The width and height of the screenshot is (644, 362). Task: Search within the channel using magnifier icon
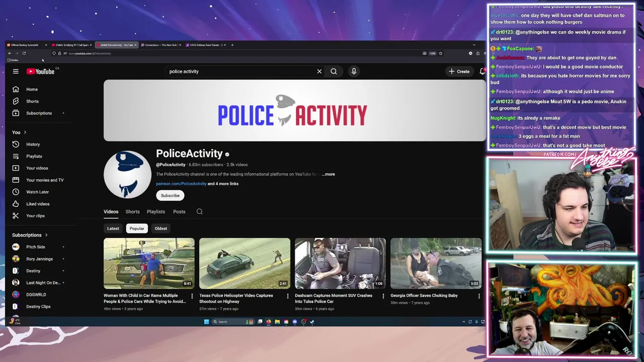tap(200, 212)
